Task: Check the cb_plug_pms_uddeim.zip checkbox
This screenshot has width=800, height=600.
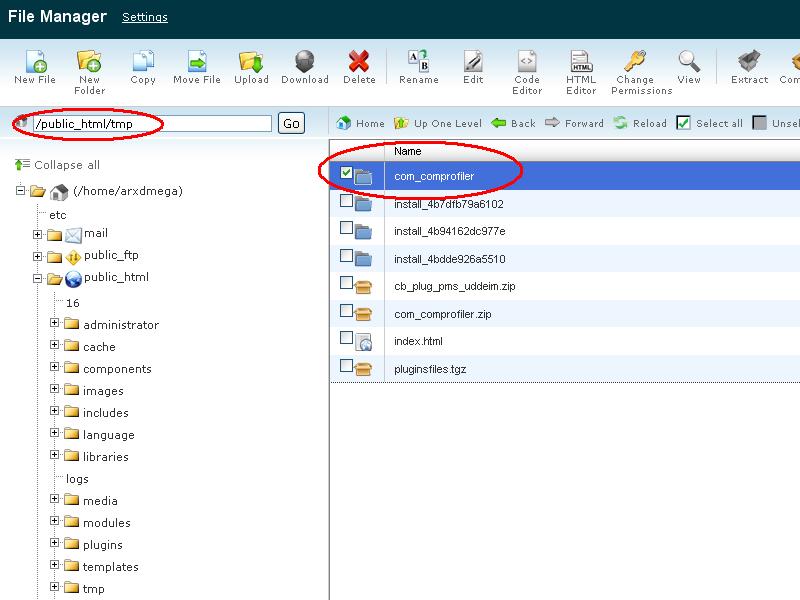Action: (x=346, y=283)
